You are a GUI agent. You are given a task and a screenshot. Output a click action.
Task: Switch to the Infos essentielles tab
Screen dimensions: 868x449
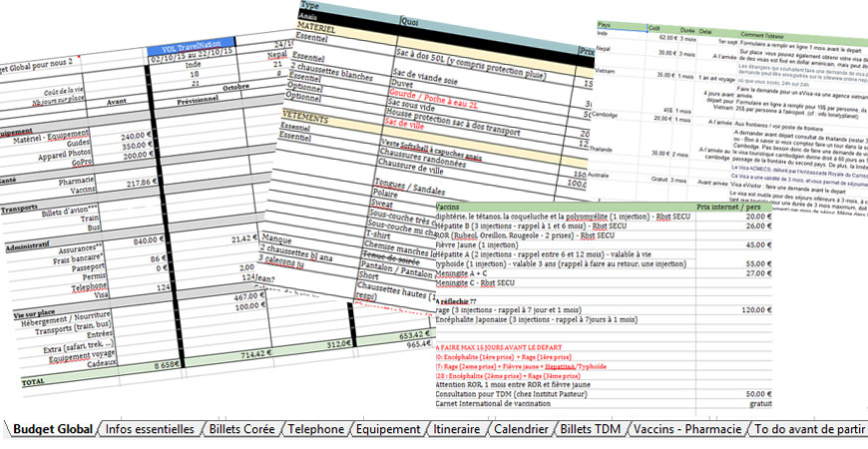tap(150, 430)
